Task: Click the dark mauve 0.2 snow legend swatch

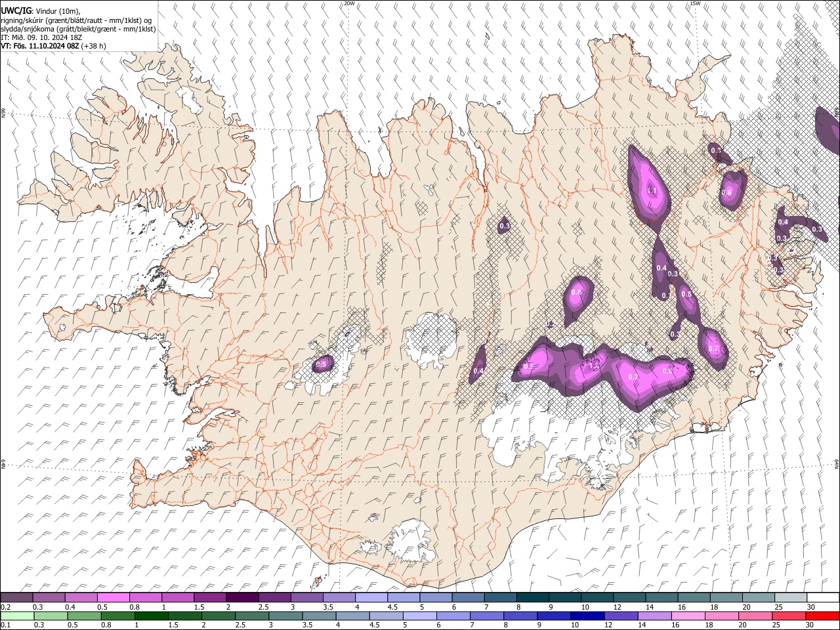Action: pyautogui.click(x=17, y=598)
